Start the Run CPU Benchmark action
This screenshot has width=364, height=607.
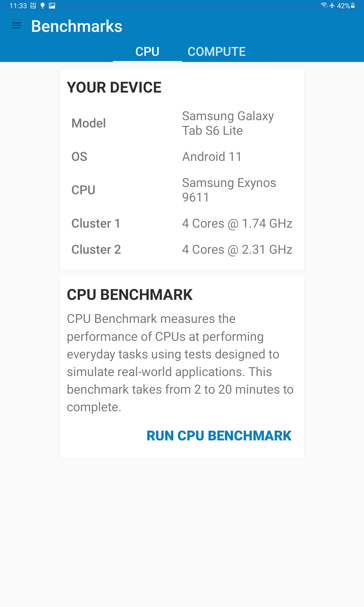[219, 436]
